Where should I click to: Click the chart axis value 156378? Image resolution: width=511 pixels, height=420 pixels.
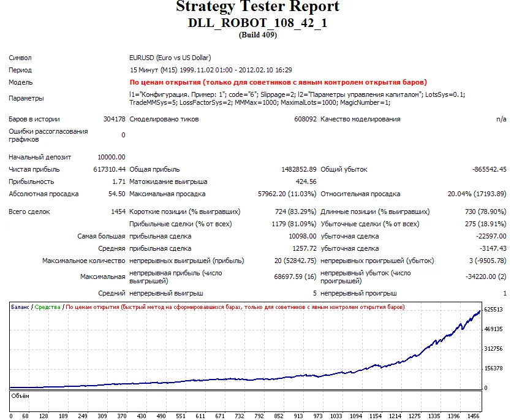pyautogui.click(x=493, y=368)
